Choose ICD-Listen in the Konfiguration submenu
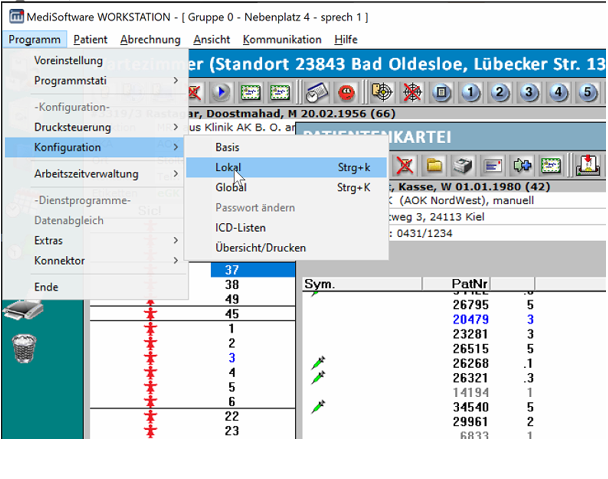The image size is (608, 479). pos(286,228)
